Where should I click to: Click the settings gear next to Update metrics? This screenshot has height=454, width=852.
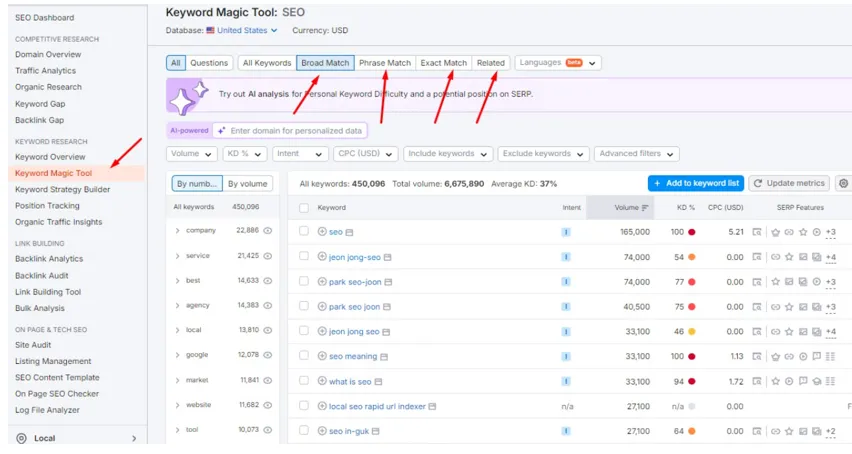click(x=843, y=184)
